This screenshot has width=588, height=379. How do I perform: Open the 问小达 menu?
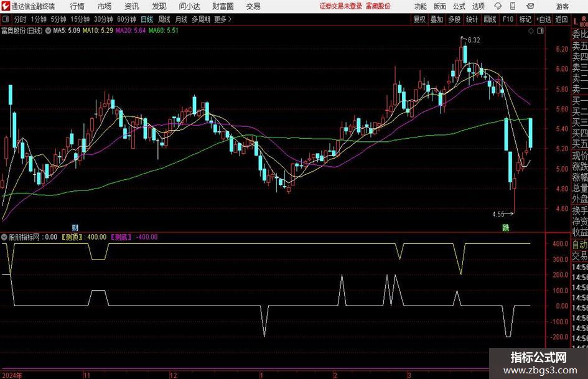click(x=189, y=6)
